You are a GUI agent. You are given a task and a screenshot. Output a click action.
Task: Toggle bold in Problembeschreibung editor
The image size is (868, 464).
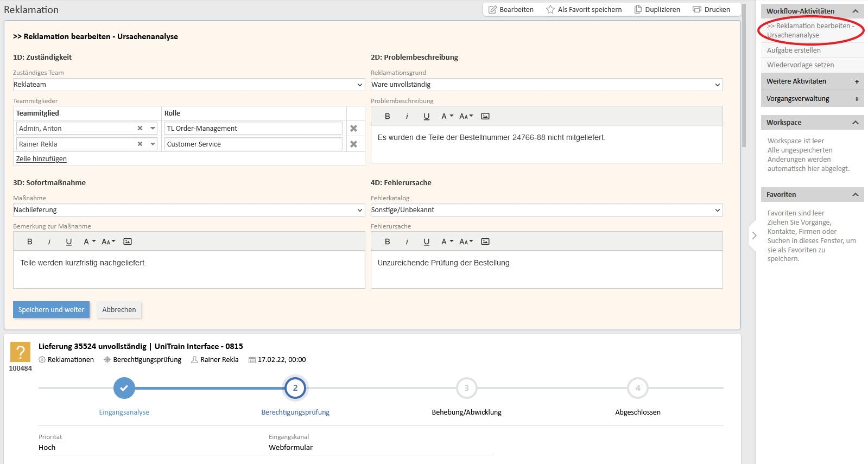pyautogui.click(x=388, y=116)
